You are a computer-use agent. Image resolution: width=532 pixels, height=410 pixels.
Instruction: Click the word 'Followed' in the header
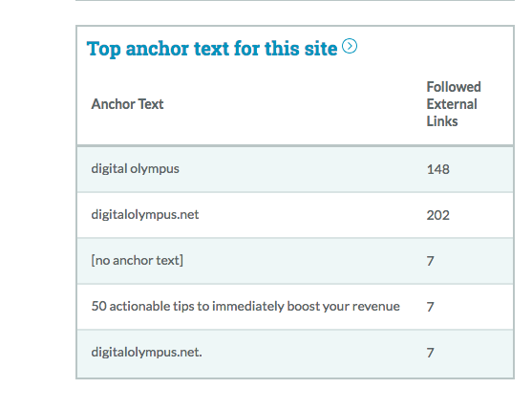pos(454,87)
